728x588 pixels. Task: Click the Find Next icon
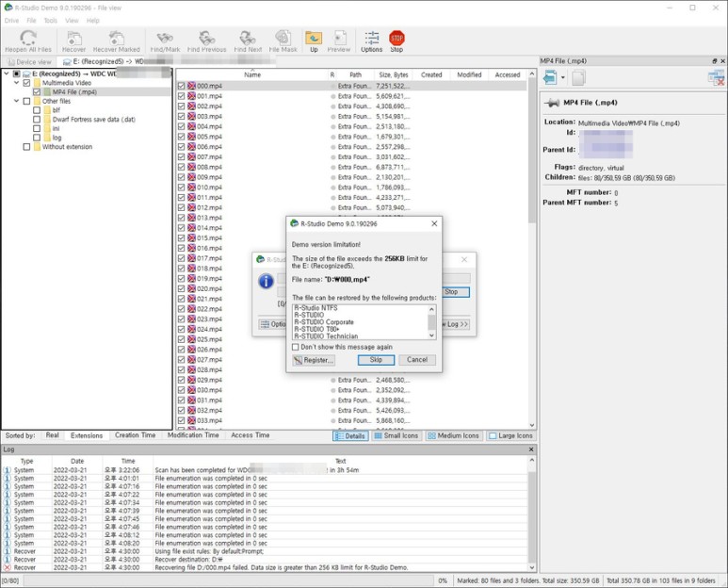pos(248,38)
